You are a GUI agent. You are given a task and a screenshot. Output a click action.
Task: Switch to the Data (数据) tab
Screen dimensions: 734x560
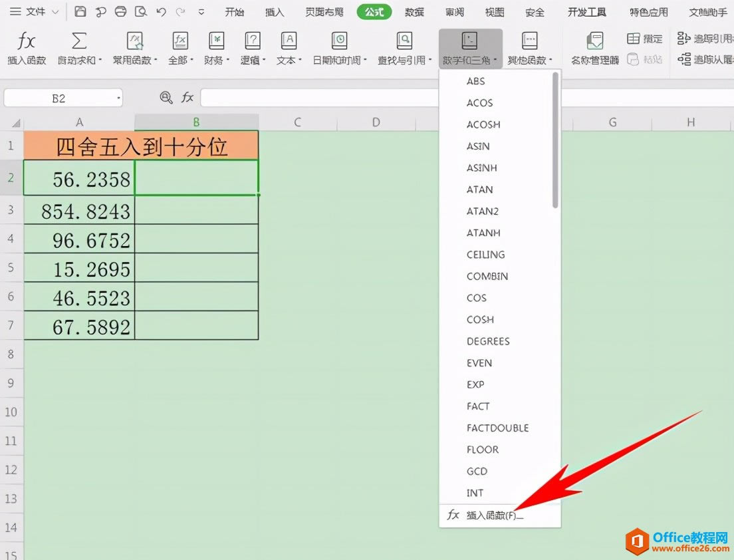pos(414,12)
